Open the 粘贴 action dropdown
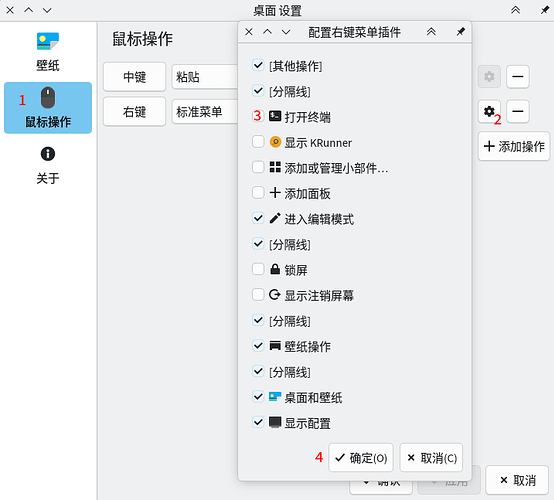Image resolution: width=554 pixels, height=500 pixels. tap(205, 77)
